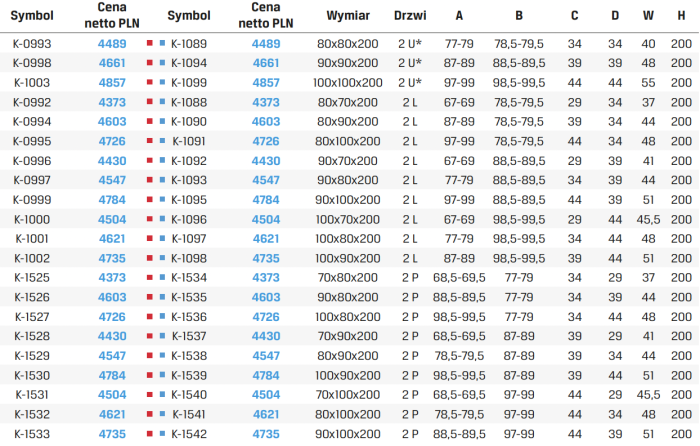700x446 pixels.
Task: Click the blue square before K-1540
Action: pyautogui.click(x=162, y=394)
